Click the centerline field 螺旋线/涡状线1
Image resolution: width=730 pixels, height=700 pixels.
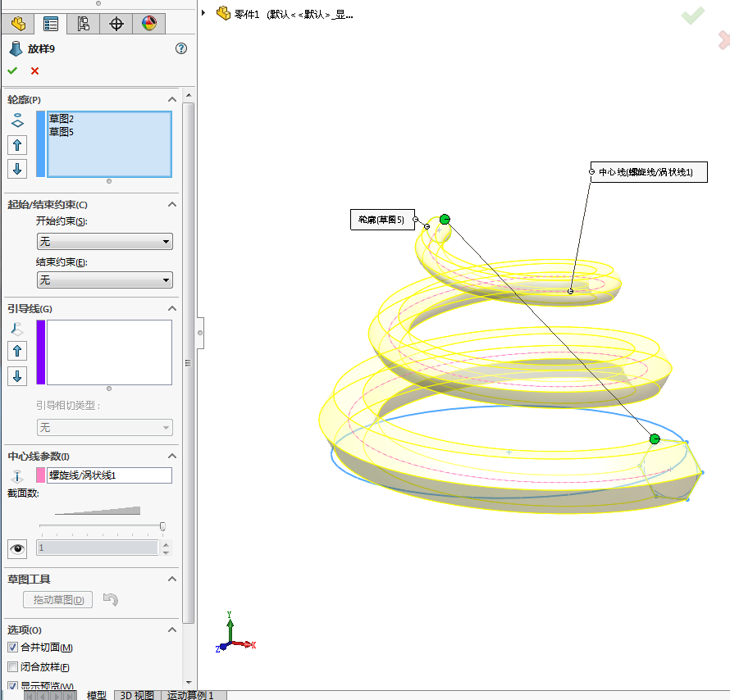[109, 475]
